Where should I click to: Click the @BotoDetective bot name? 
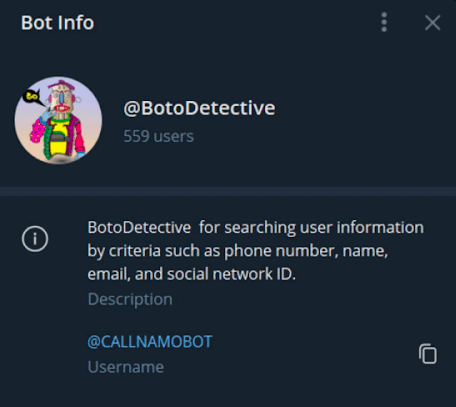[199, 108]
